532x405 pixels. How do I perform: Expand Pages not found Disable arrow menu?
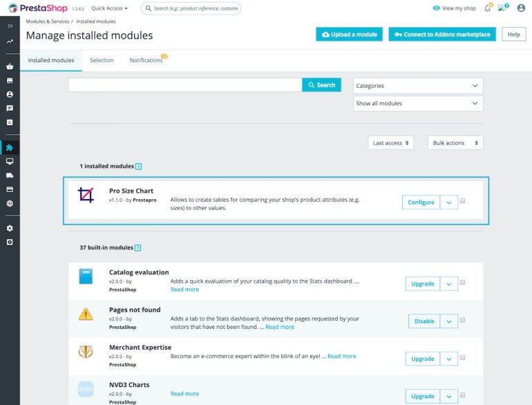449,321
